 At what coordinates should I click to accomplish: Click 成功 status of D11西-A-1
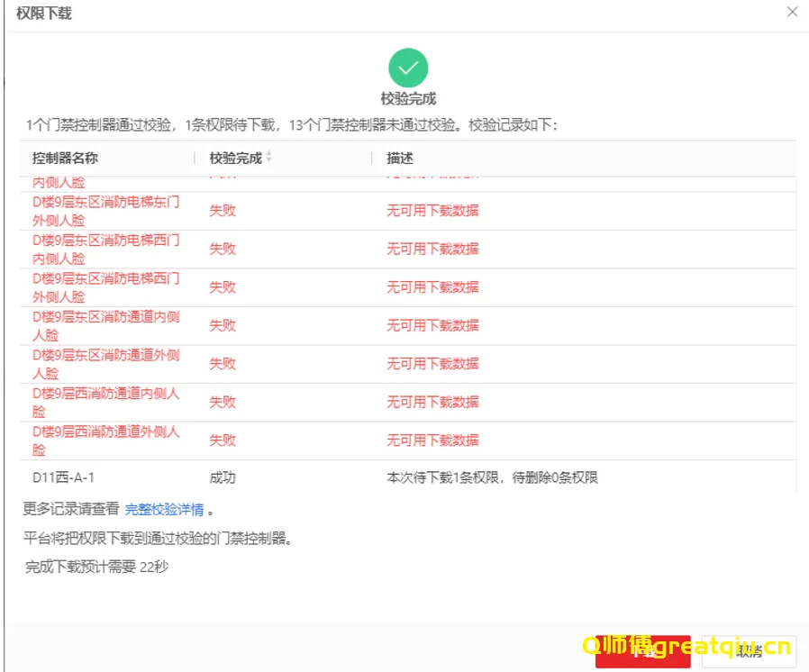(223, 477)
